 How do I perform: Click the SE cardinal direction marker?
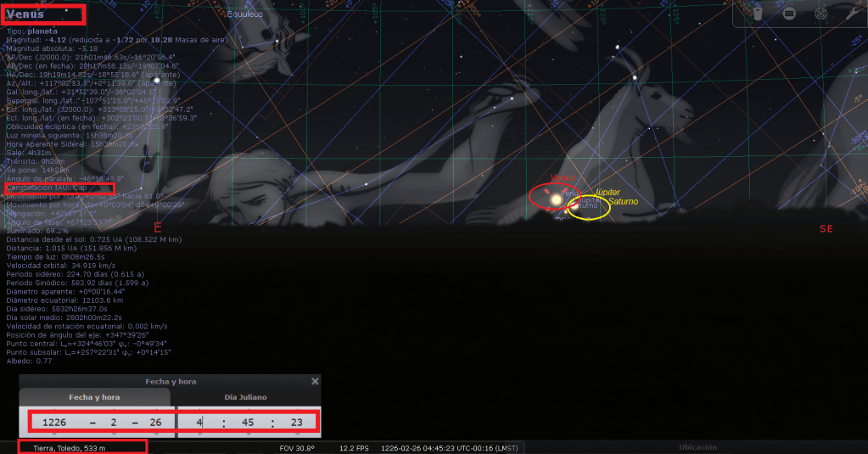point(826,229)
